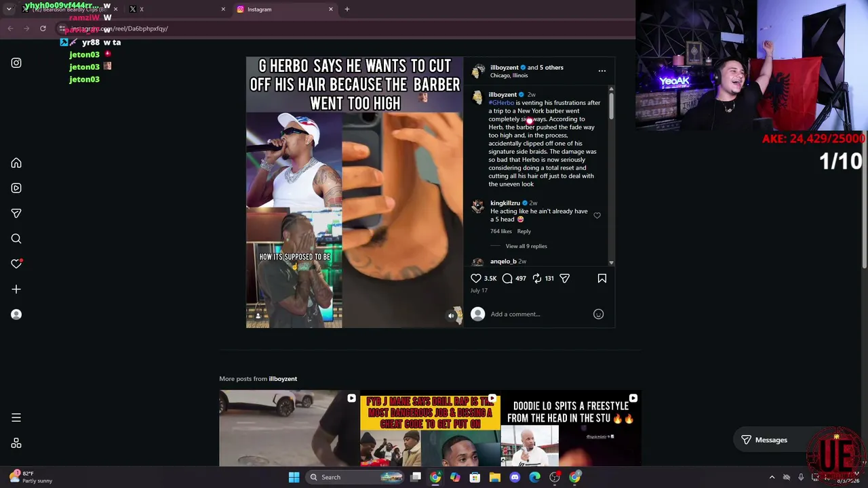868x488 pixels.
Task: View the 764 likes on the comment
Action: point(501,232)
